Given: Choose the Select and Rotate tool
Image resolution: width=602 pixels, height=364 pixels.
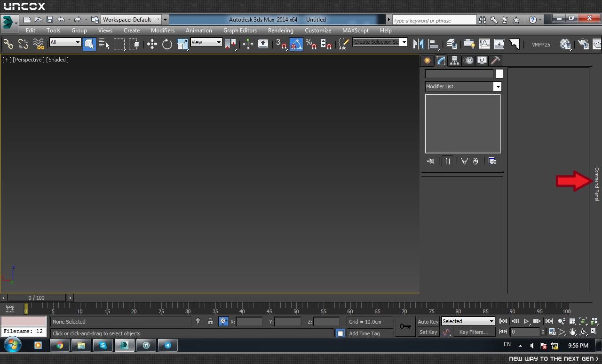Looking at the screenshot, I should point(167,44).
